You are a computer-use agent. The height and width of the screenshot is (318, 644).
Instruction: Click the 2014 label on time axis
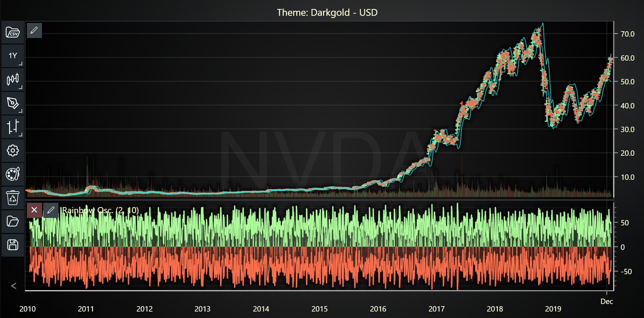tap(261, 309)
